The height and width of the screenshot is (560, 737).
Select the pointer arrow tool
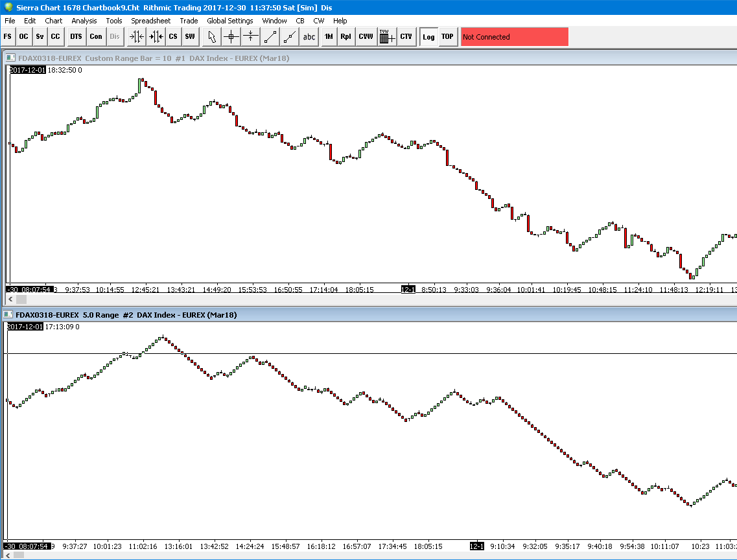[x=212, y=37]
